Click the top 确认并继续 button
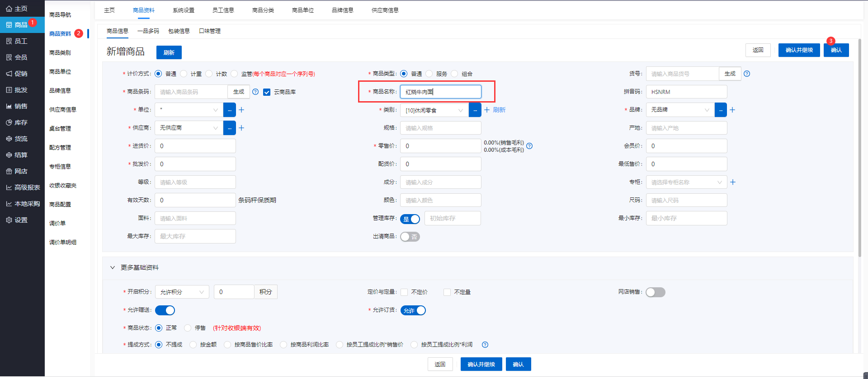This screenshot has width=868, height=379. tap(799, 50)
